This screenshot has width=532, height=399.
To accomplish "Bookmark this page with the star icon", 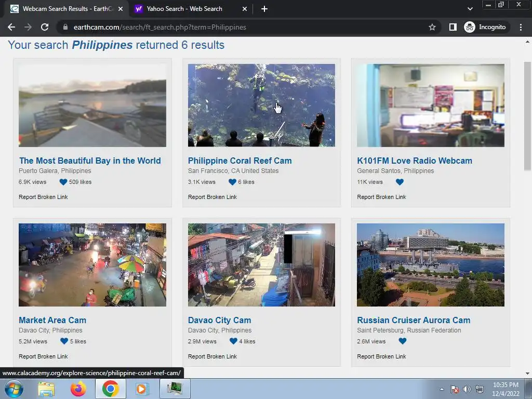I will point(432,27).
